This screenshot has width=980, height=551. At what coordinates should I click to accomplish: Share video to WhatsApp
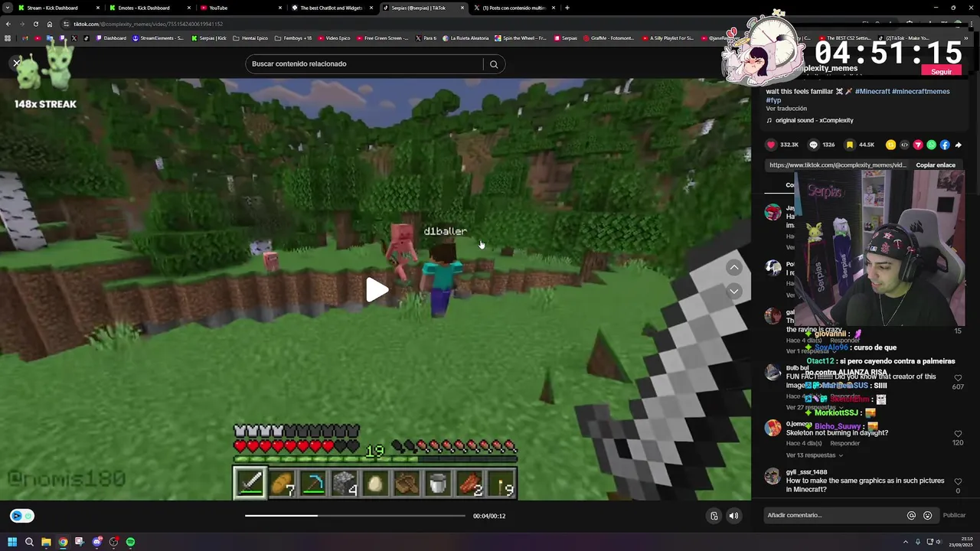click(x=931, y=145)
